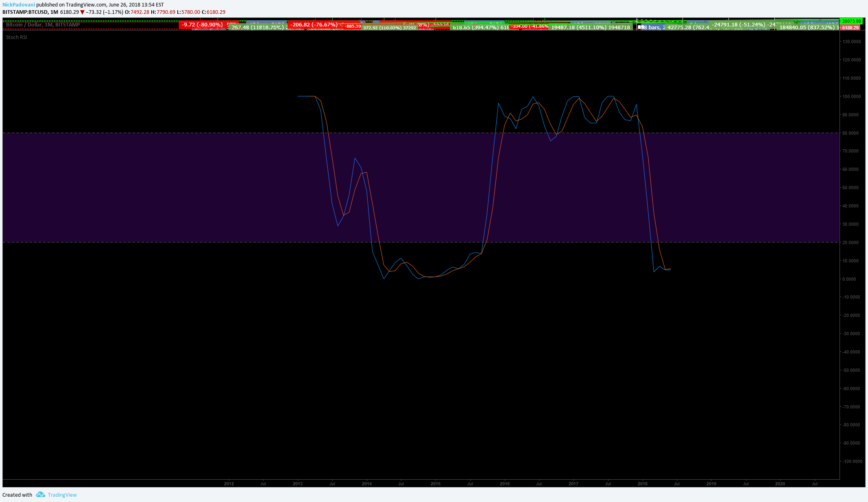Click the 130.0000 value on the right scale
Image resolution: width=868 pixels, height=502 pixels.
tap(851, 41)
